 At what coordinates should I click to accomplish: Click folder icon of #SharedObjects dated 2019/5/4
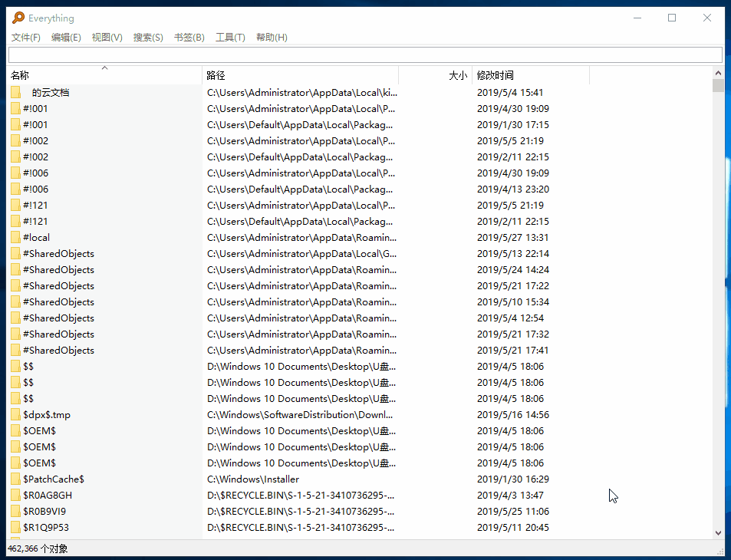16,318
